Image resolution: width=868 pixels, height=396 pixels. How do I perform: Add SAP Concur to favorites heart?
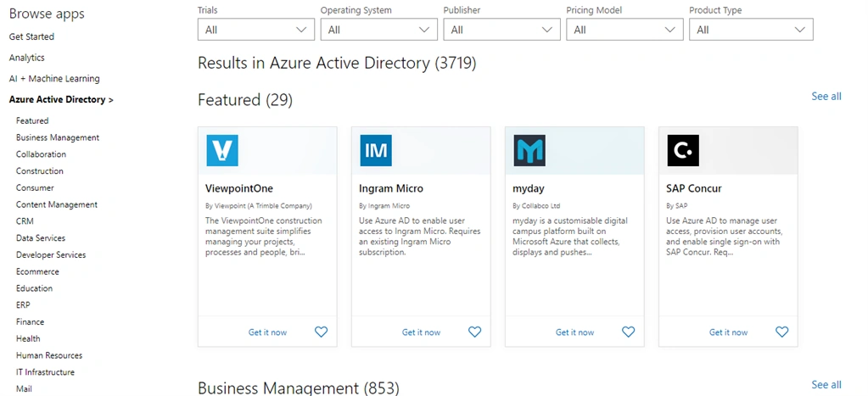[781, 332]
